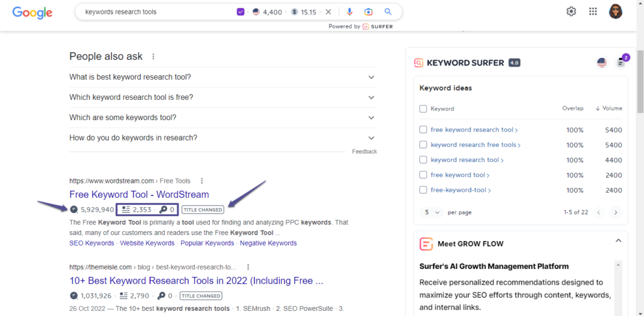The image size is (644, 316).
Task: Click the traffic icon beside 1,031,926
Action: click(x=74, y=295)
